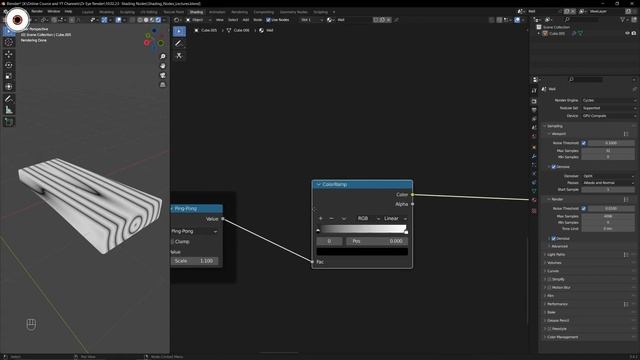Image resolution: width=640 pixels, height=360 pixels.
Task: Select the Annotate tool in viewport toolbar
Action: click(x=9, y=99)
